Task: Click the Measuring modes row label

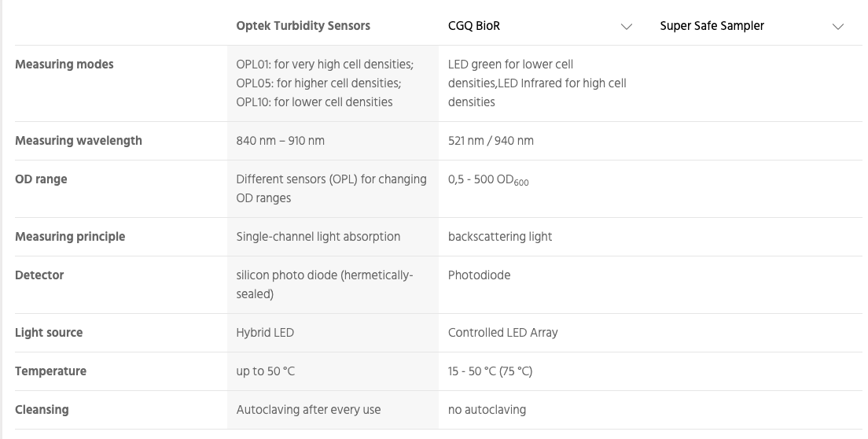Action: [64, 65]
